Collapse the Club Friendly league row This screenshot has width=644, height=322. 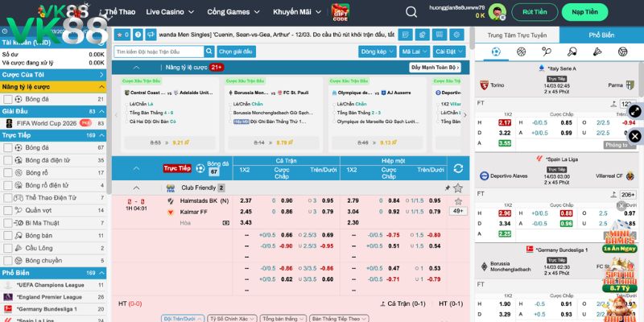(136, 188)
